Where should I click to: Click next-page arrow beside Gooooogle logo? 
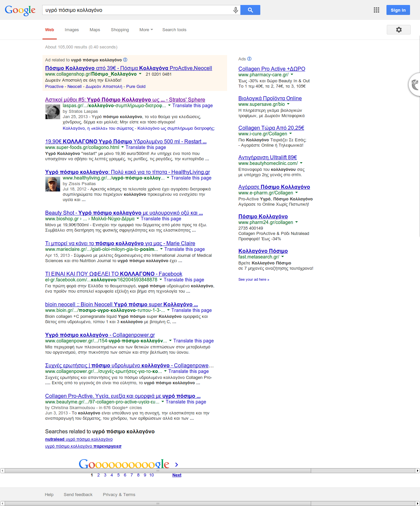pos(177,465)
